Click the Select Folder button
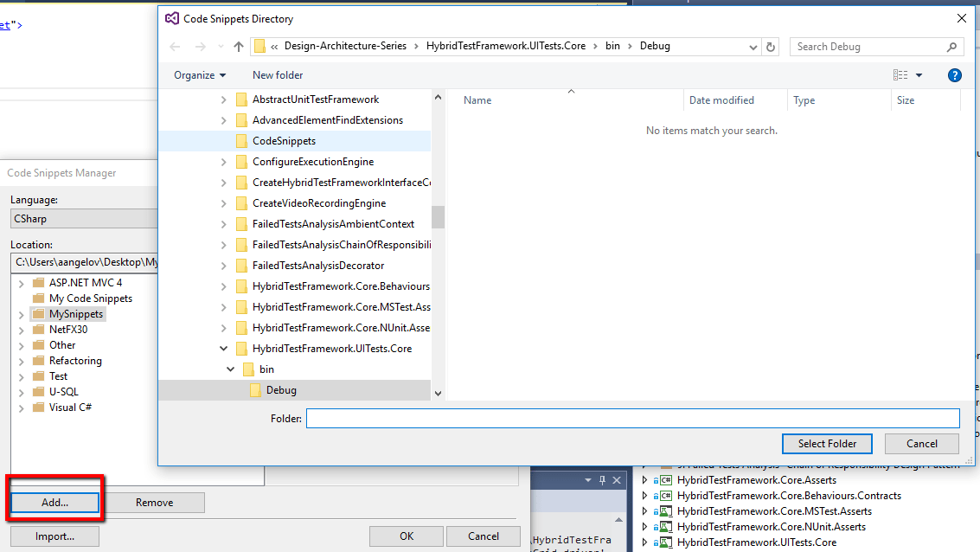 point(827,443)
